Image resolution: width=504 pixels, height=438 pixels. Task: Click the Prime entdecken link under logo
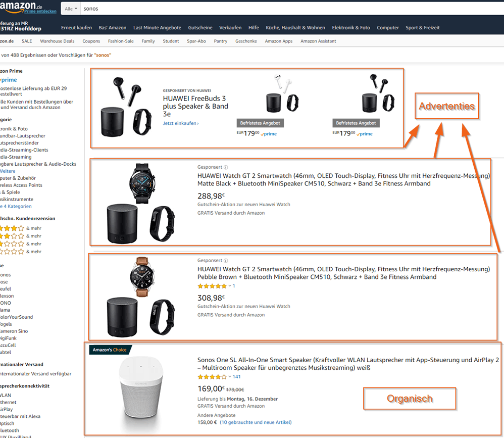[40, 11]
